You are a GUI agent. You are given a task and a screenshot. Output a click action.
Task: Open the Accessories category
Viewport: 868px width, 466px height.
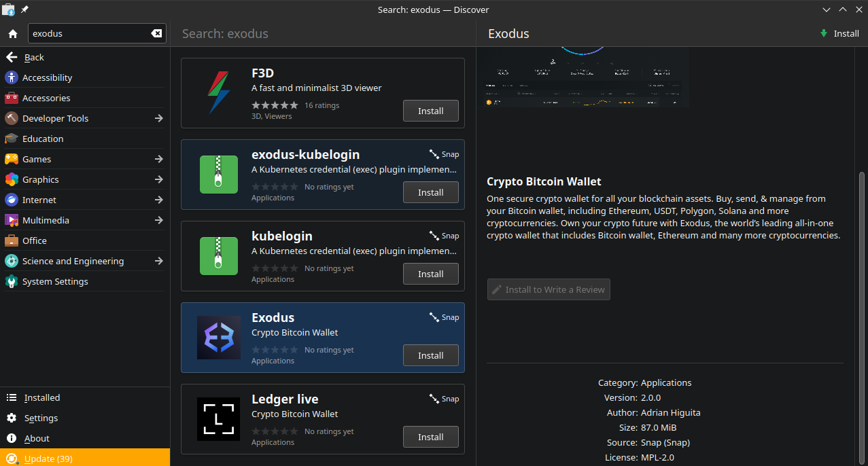[85, 98]
